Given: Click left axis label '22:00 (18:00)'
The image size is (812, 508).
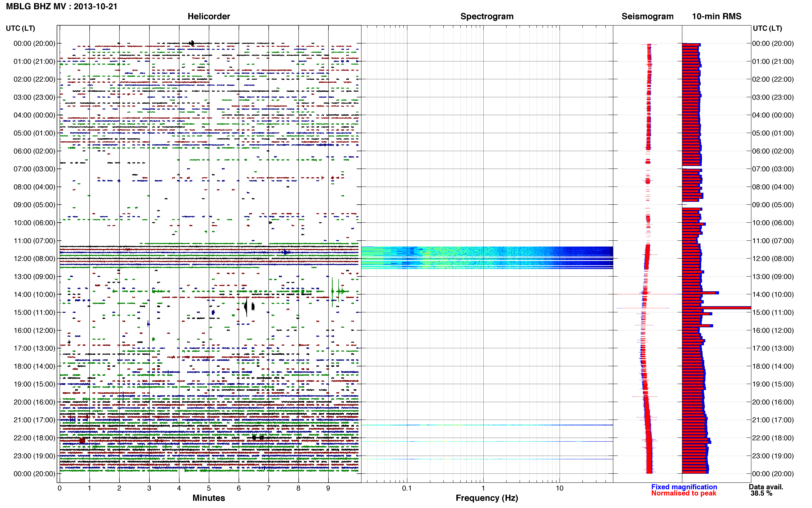Looking at the screenshot, I should [x=34, y=438].
